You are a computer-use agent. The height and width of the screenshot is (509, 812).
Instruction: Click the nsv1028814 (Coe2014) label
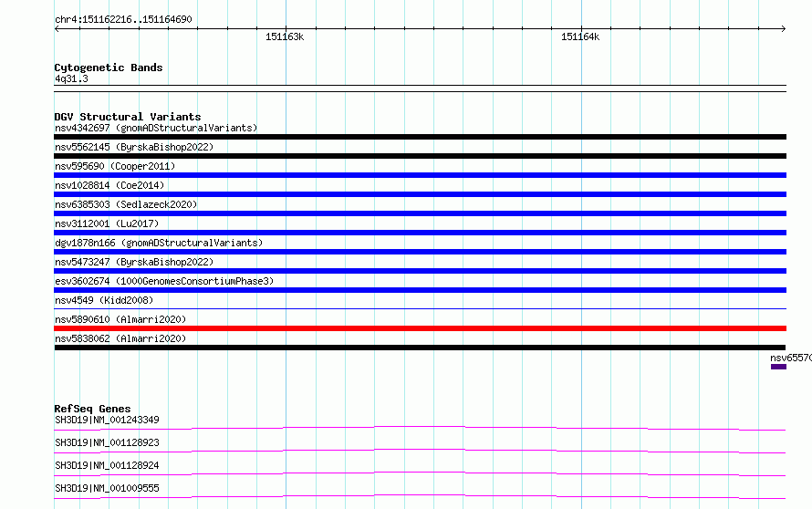[x=109, y=185]
